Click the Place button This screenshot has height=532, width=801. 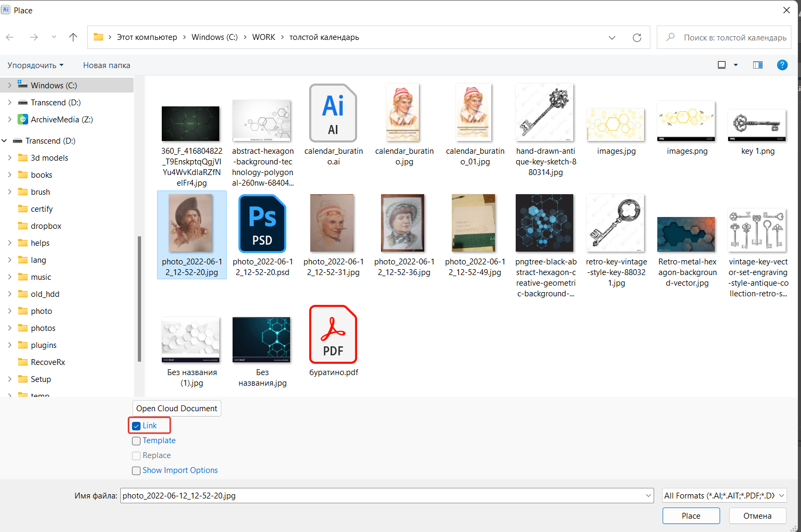coord(690,516)
